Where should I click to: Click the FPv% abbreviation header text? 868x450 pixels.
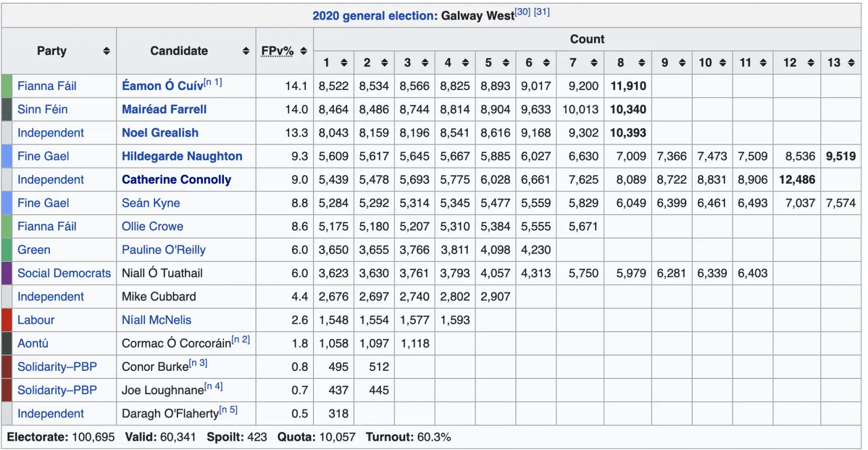point(277,51)
